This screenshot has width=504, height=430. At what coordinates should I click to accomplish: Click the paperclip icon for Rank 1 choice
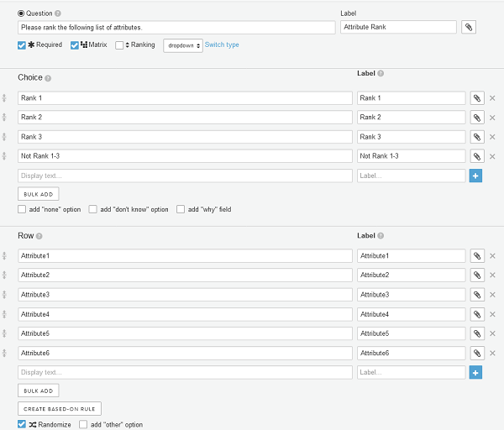(x=477, y=98)
